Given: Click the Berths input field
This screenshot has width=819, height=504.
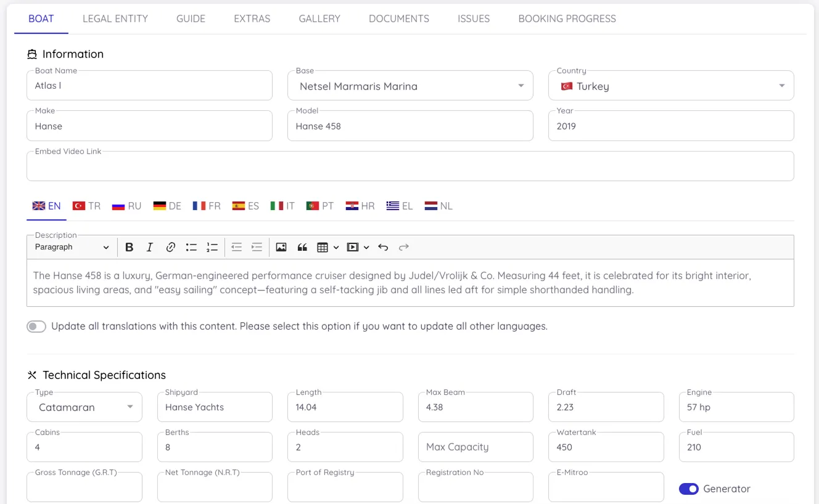Looking at the screenshot, I should coord(215,447).
